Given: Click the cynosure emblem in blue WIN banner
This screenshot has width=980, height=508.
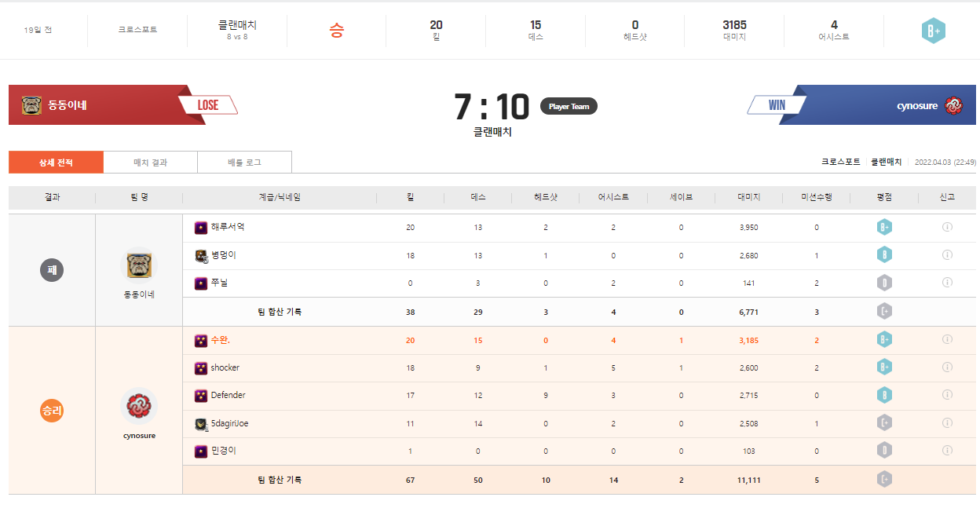Looking at the screenshot, I should 953,105.
